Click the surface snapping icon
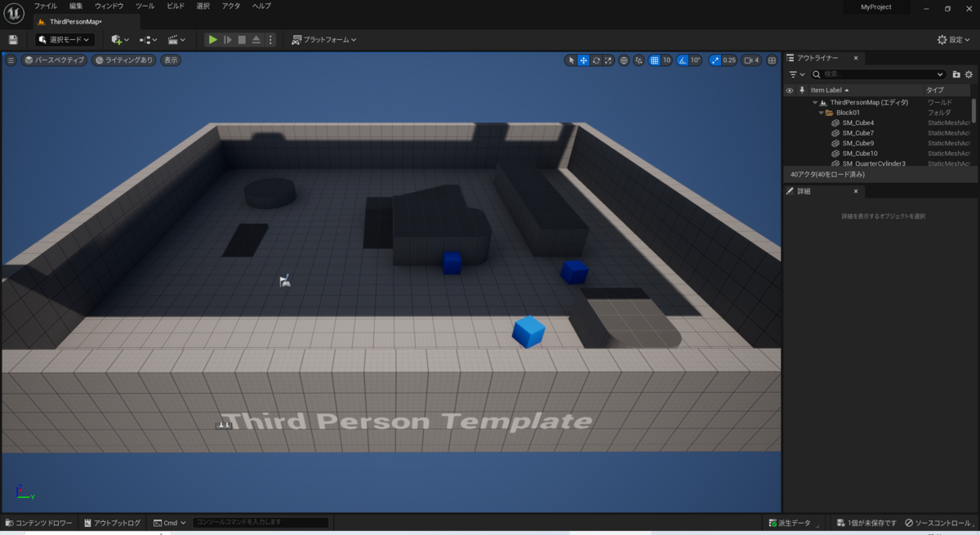The image size is (980, 535). [x=638, y=60]
